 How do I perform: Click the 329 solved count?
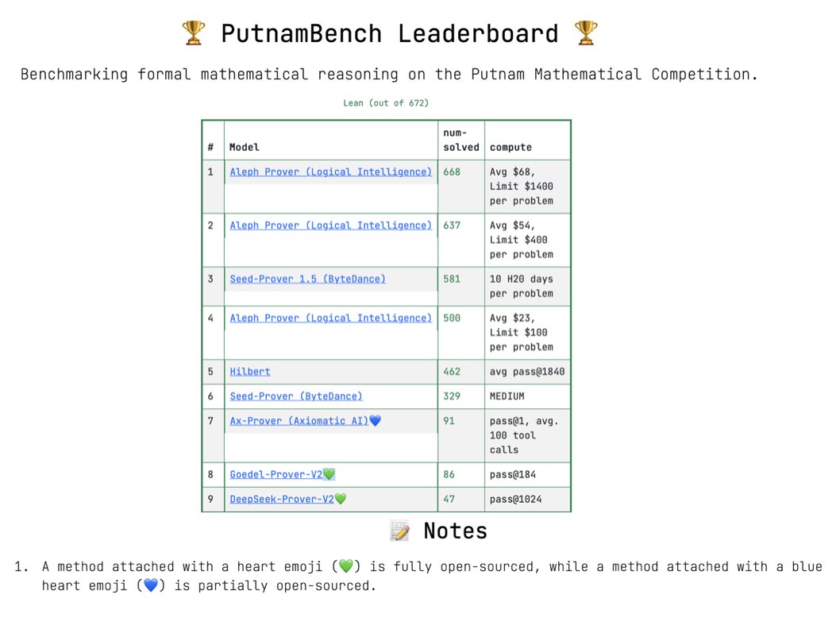coord(452,396)
